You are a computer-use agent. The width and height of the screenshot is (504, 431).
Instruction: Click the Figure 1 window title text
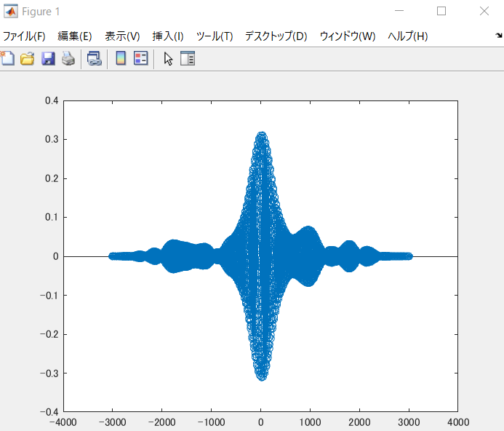(41, 12)
